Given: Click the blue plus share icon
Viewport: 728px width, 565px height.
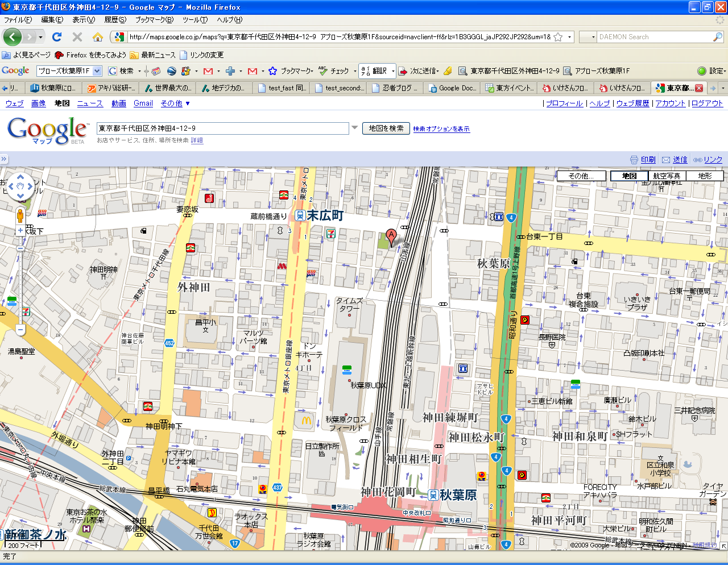Looking at the screenshot, I should [230, 71].
